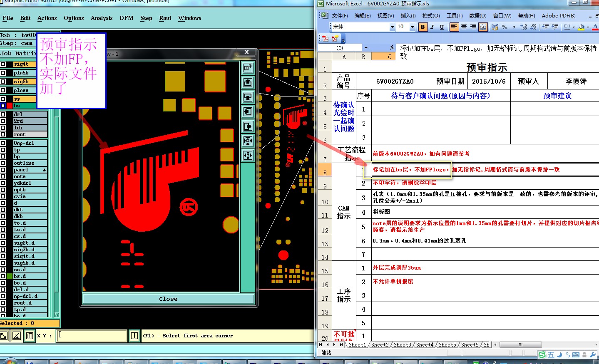Screen dimensions: 599x364
Task: Click the currency style icon in Excel
Action: [495, 27]
